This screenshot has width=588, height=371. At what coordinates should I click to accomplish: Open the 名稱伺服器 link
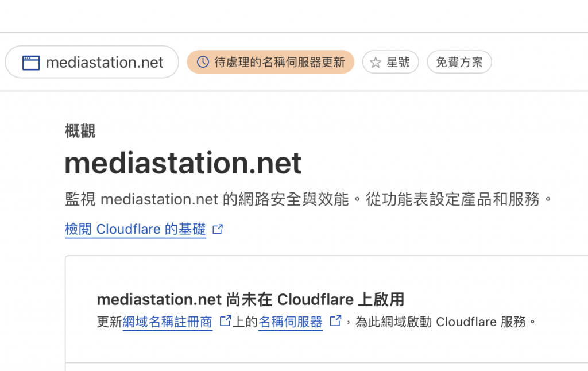coord(291,322)
